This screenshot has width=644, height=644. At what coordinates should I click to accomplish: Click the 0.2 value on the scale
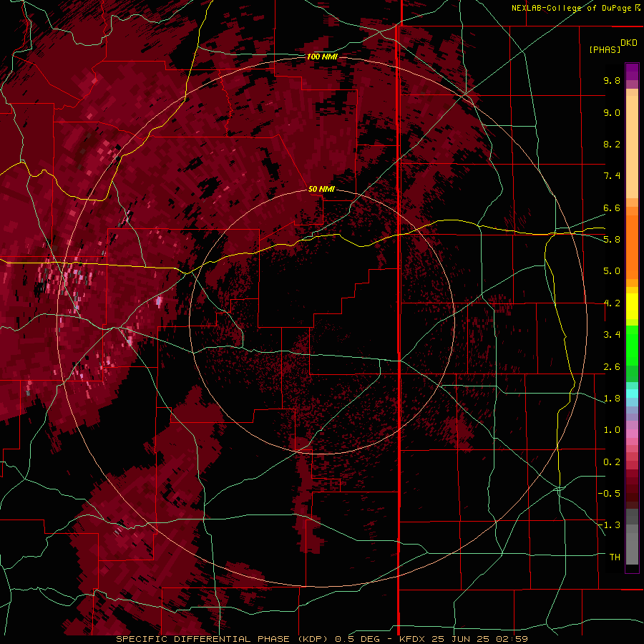612,462
